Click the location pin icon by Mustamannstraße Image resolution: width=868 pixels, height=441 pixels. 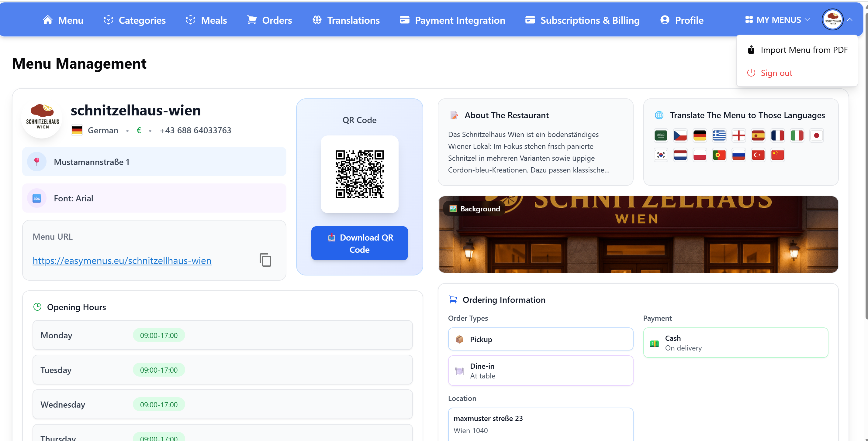click(37, 162)
